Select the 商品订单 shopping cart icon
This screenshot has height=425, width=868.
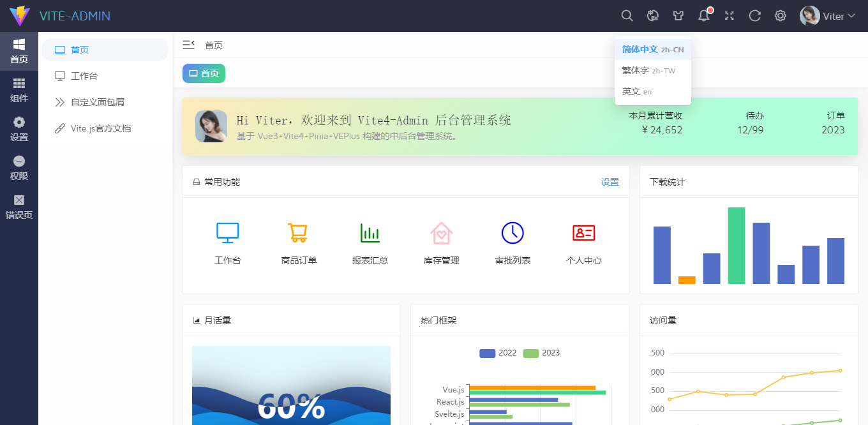(298, 233)
